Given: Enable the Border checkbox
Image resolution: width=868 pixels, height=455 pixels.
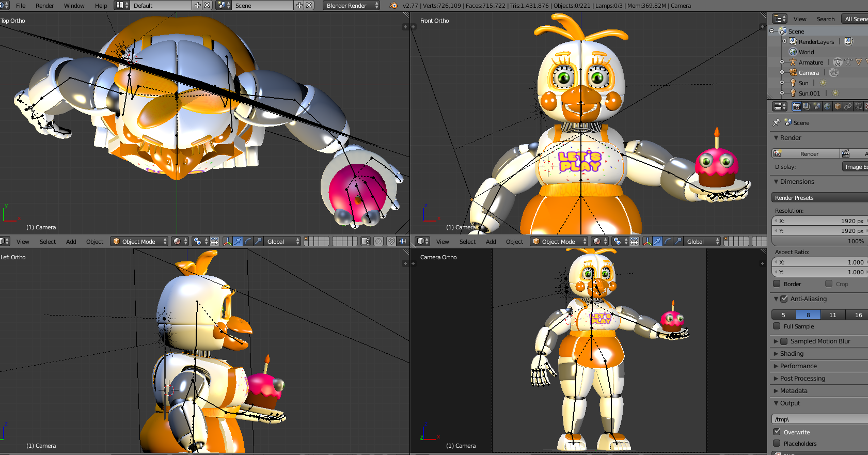Looking at the screenshot, I should (777, 284).
